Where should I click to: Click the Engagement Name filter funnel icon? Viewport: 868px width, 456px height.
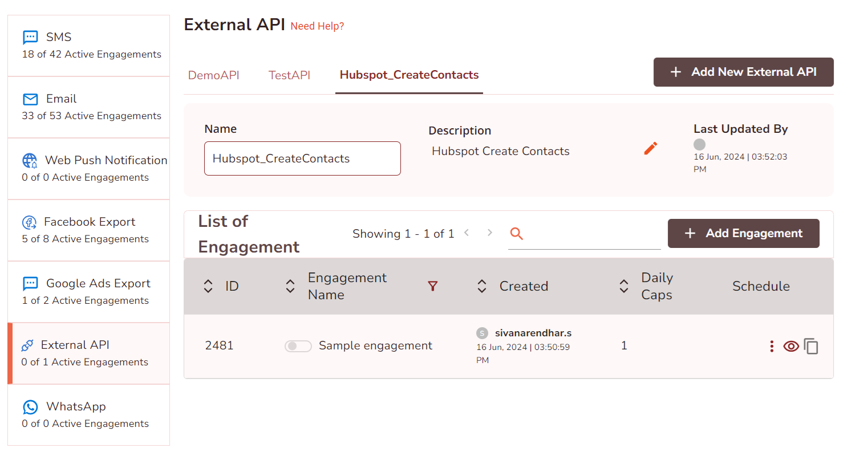tap(433, 286)
